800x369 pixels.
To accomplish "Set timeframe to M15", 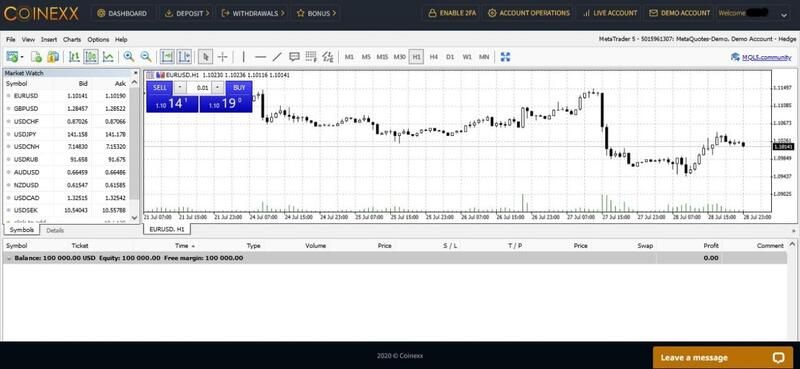I will coord(383,57).
